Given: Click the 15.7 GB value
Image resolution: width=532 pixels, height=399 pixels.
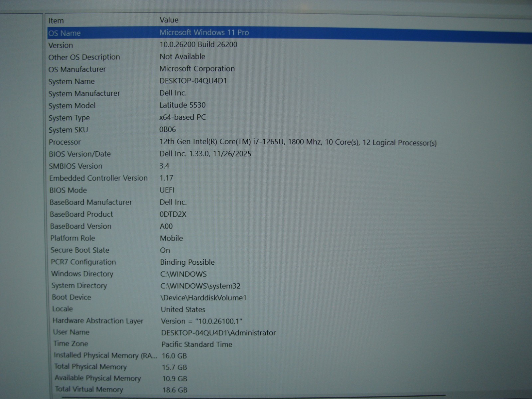Looking at the screenshot, I should [175, 367].
